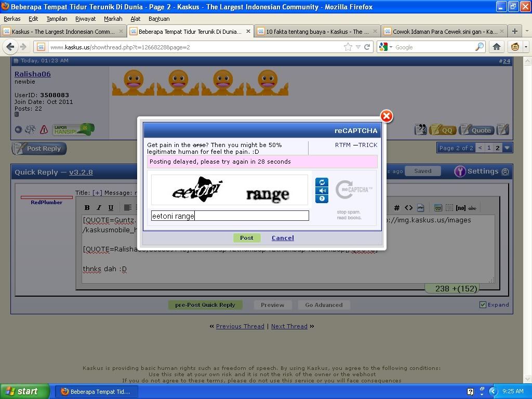The width and height of the screenshot is (532, 399).
Task: Click the Post button in reCAPTCHA dialog
Action: [247, 238]
